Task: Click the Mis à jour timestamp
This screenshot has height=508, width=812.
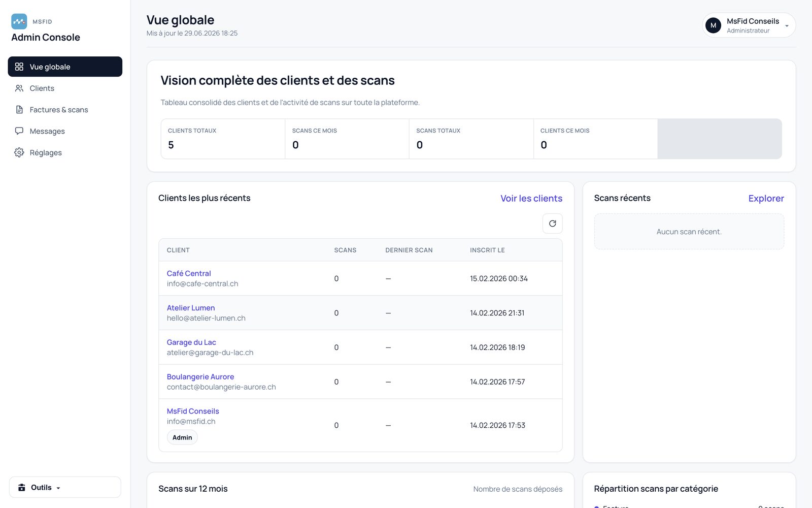Action: tap(192, 34)
